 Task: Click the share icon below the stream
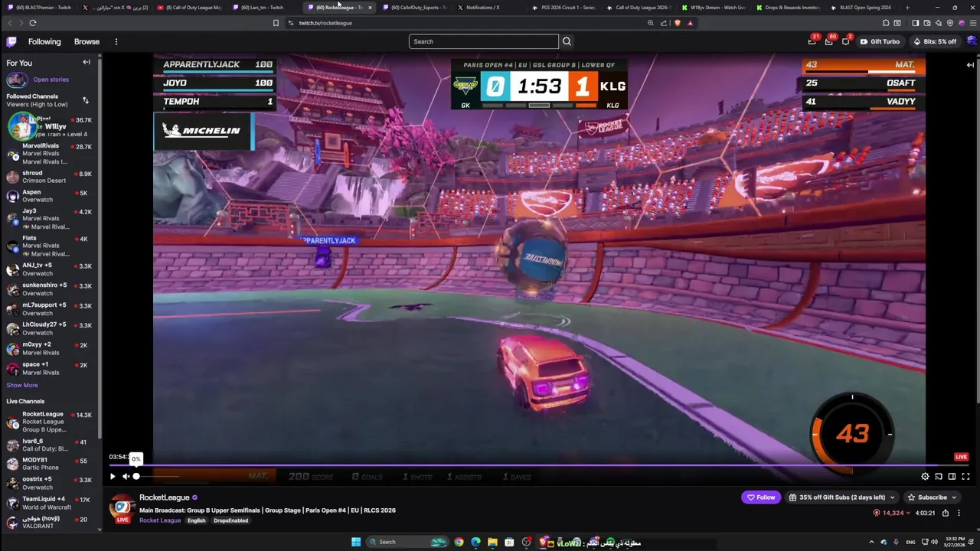click(946, 513)
